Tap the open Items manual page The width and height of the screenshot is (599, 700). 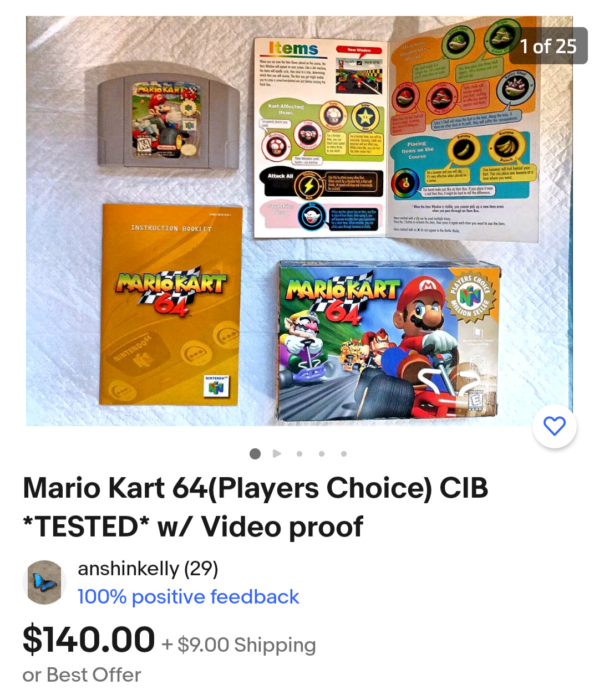pyautogui.click(x=397, y=137)
